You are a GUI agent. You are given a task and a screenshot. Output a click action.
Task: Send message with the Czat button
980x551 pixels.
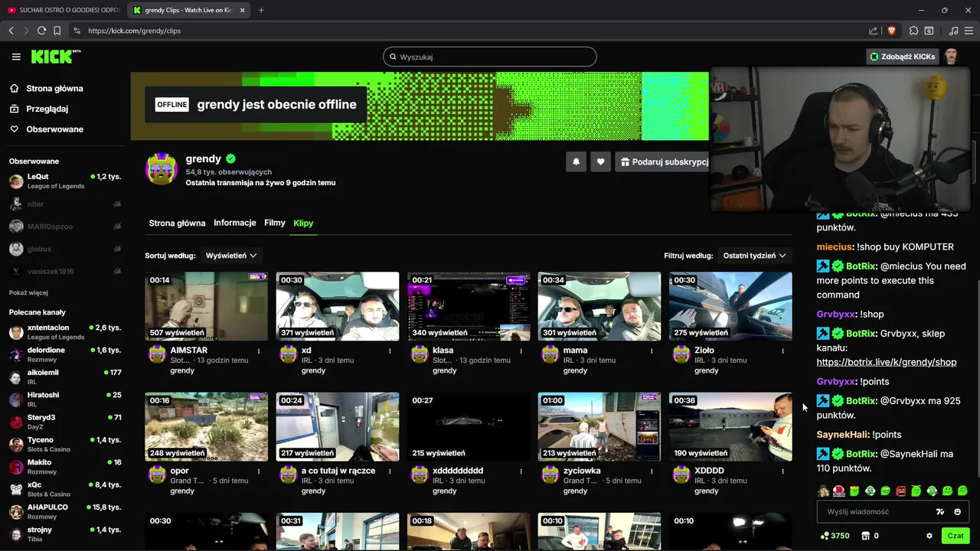(x=955, y=536)
